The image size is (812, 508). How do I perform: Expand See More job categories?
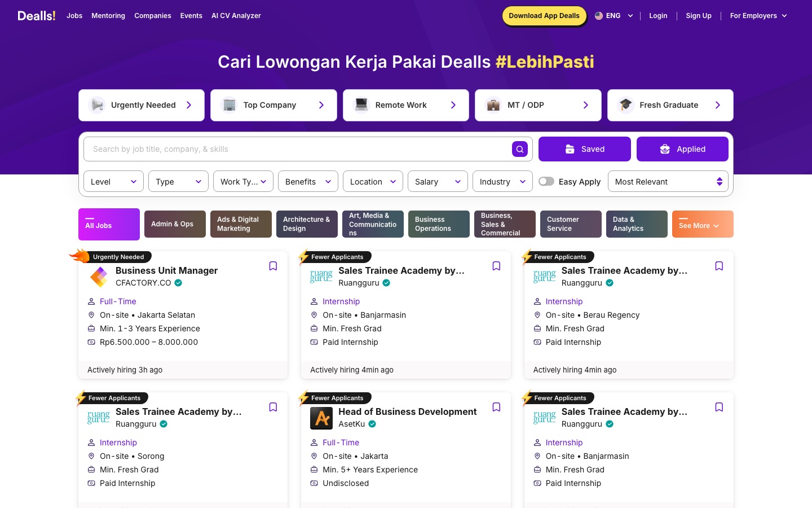point(703,224)
